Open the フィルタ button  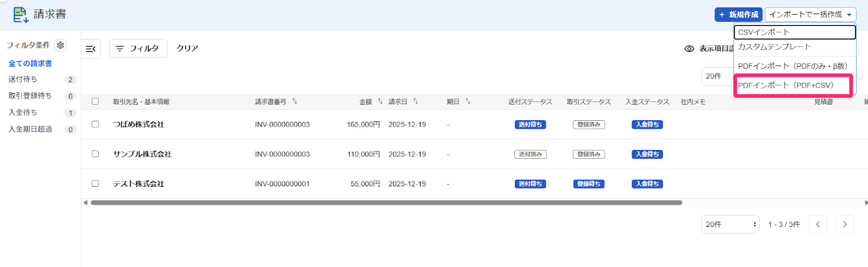point(138,48)
